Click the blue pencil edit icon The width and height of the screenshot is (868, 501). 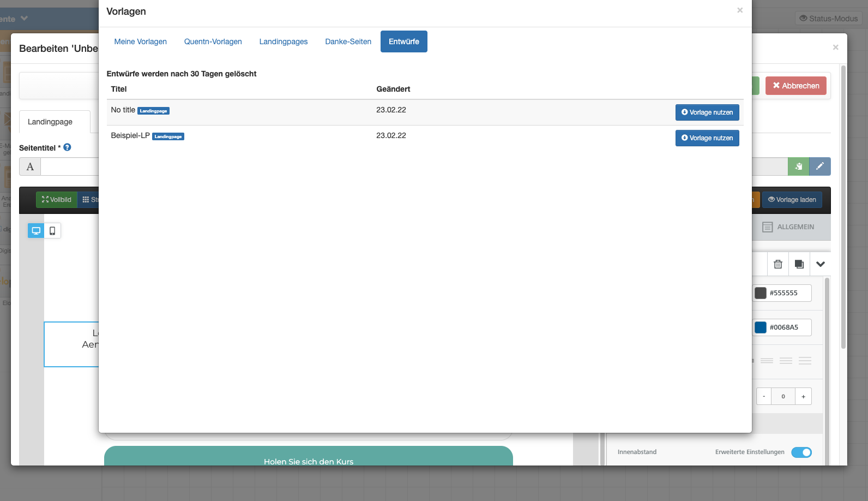tap(820, 166)
